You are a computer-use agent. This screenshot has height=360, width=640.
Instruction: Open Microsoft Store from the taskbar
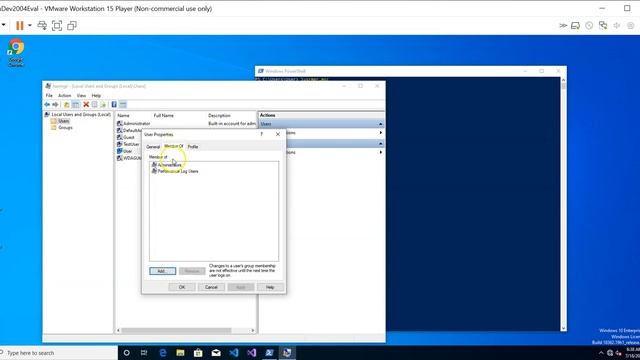click(x=198, y=353)
